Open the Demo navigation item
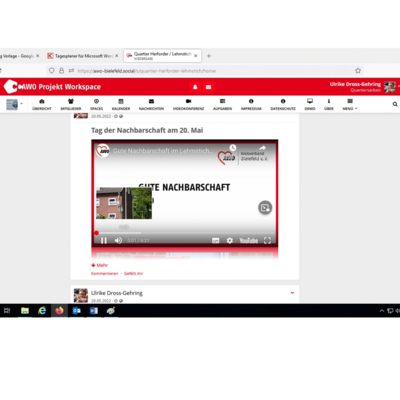Screen dimensions: 400x400 pyautogui.click(x=310, y=104)
